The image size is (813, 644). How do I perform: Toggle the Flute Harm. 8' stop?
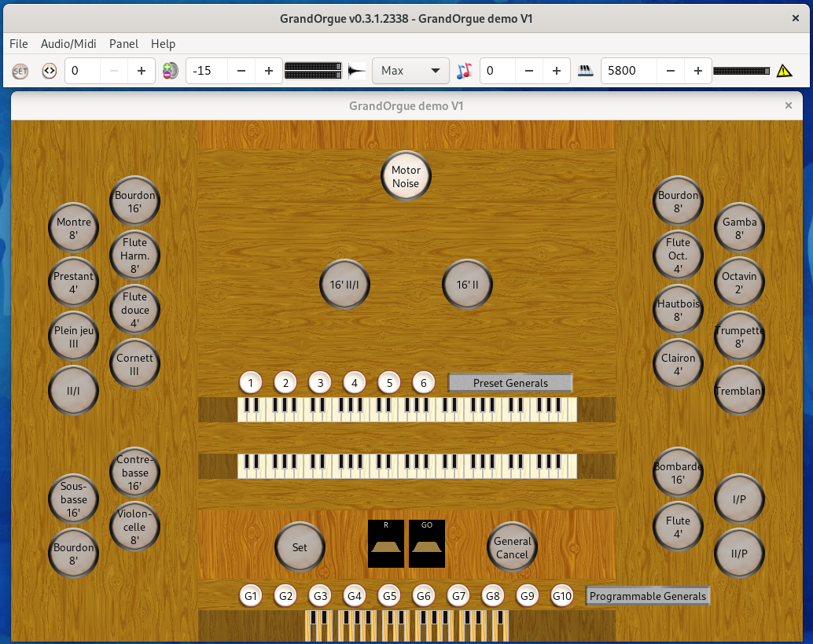134,256
